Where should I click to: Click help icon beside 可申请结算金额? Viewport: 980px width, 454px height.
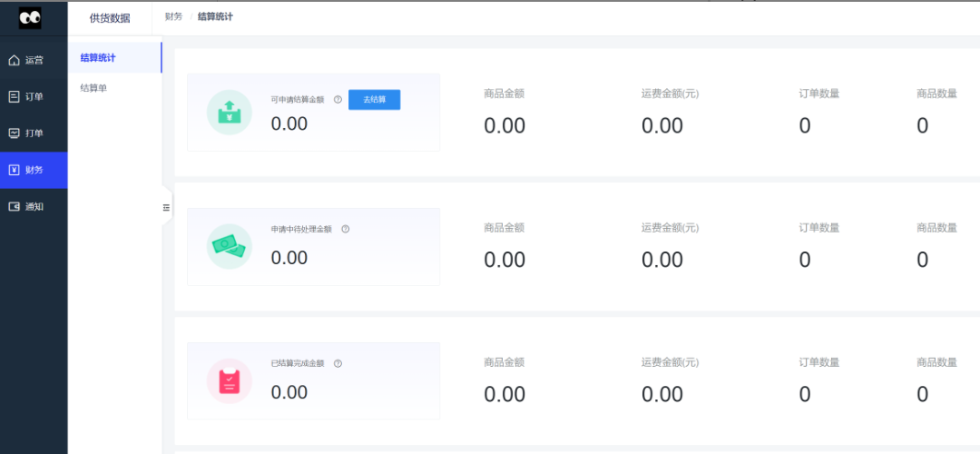click(x=338, y=100)
